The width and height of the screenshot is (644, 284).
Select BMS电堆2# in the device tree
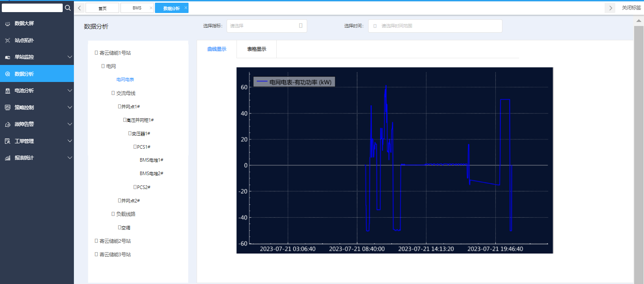151,174
